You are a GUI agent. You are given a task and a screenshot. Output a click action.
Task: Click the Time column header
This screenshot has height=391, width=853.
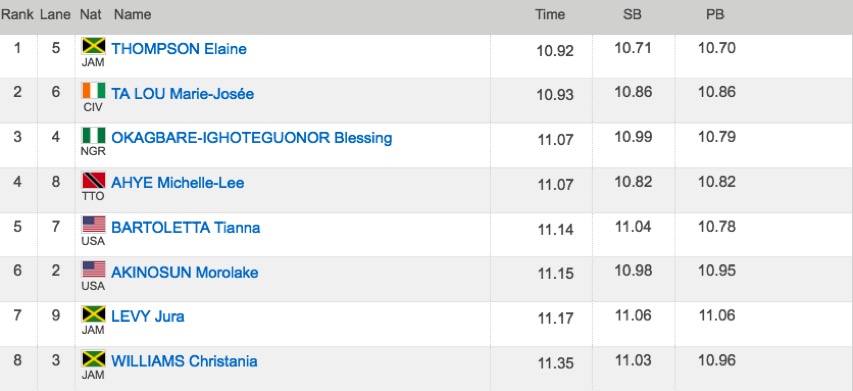[x=550, y=15]
